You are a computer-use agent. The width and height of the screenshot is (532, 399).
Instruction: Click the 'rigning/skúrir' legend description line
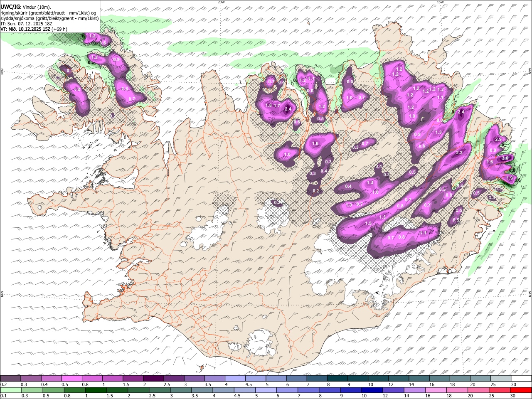48,13
